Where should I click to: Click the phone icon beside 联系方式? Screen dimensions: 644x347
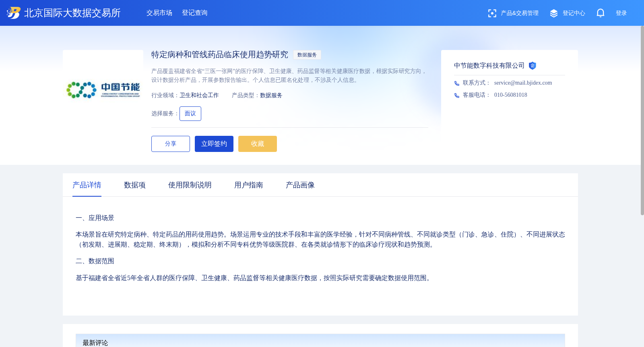pyautogui.click(x=457, y=83)
